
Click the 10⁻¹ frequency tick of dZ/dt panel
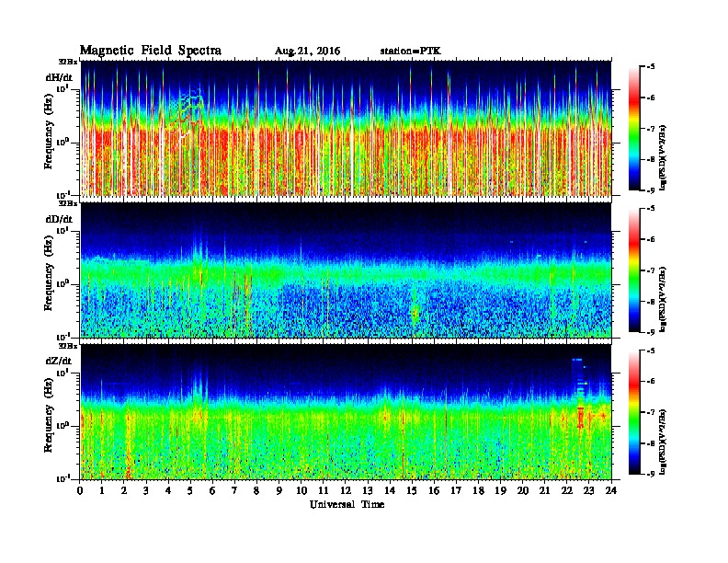(63, 478)
